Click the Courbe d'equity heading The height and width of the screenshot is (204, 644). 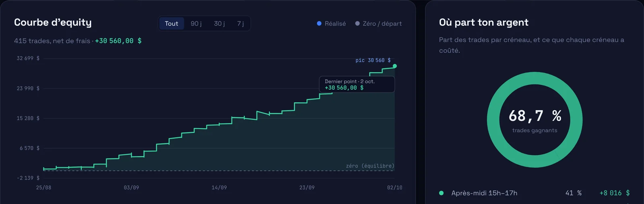[x=53, y=23]
